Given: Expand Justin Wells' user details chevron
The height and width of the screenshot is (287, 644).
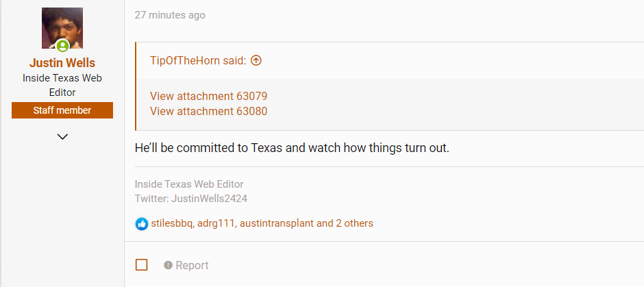Looking at the screenshot, I should click(x=62, y=137).
